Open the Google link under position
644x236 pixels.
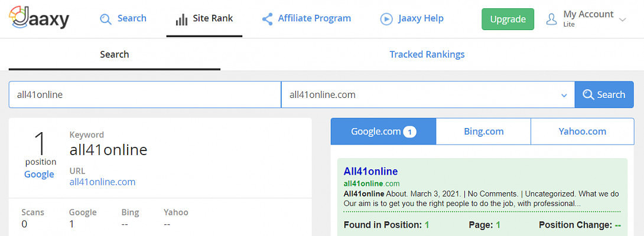point(39,174)
